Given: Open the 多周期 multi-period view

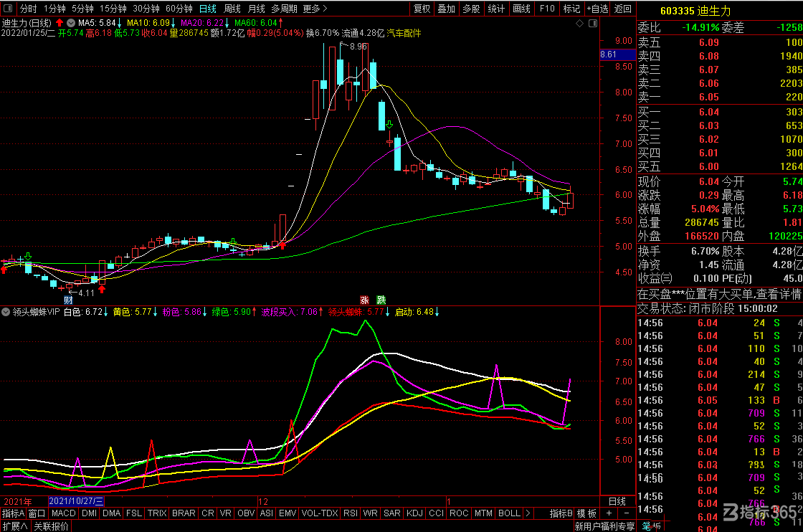Looking at the screenshot, I should (284, 9).
